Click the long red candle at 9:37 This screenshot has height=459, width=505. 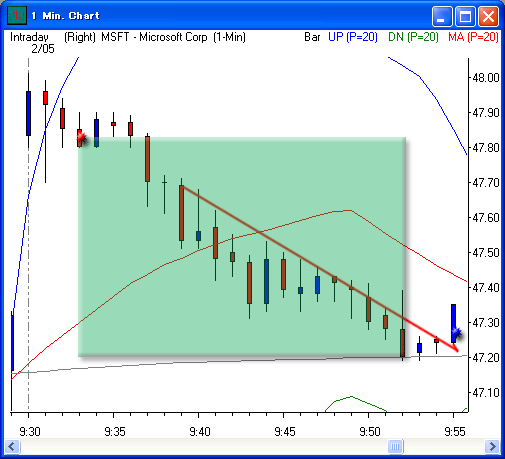point(147,159)
